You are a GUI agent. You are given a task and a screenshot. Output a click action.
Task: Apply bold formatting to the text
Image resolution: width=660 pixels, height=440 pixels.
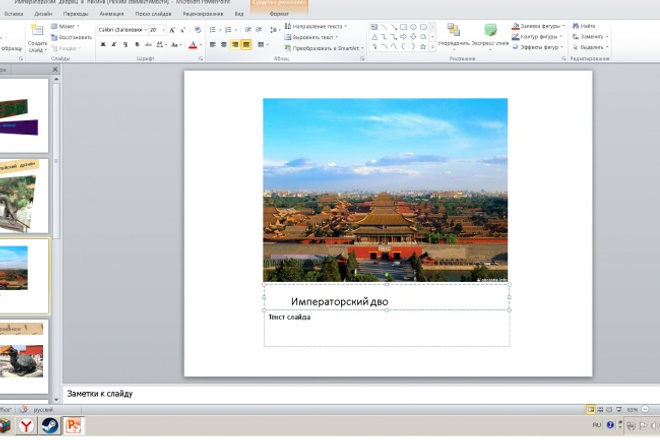pyautogui.click(x=103, y=45)
